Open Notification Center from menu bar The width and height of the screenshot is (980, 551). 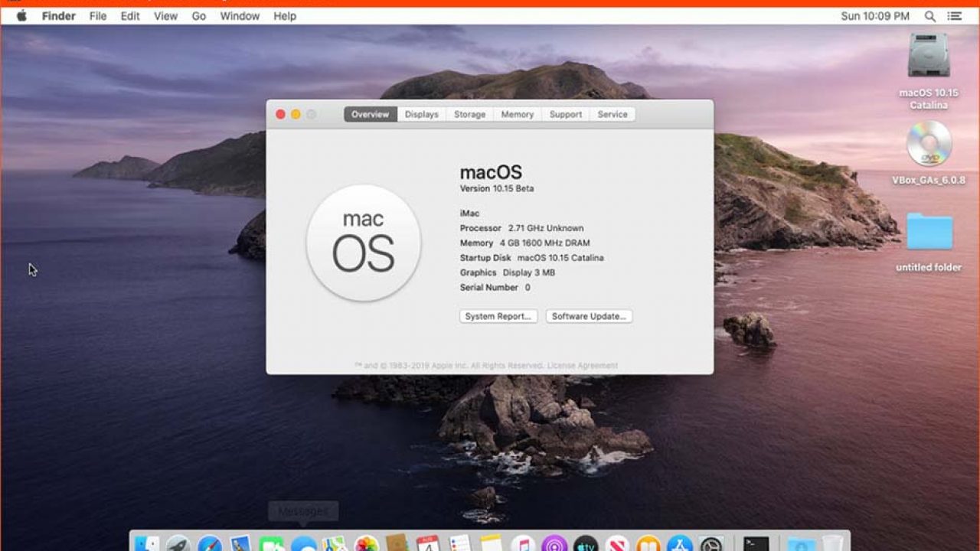click(x=954, y=16)
